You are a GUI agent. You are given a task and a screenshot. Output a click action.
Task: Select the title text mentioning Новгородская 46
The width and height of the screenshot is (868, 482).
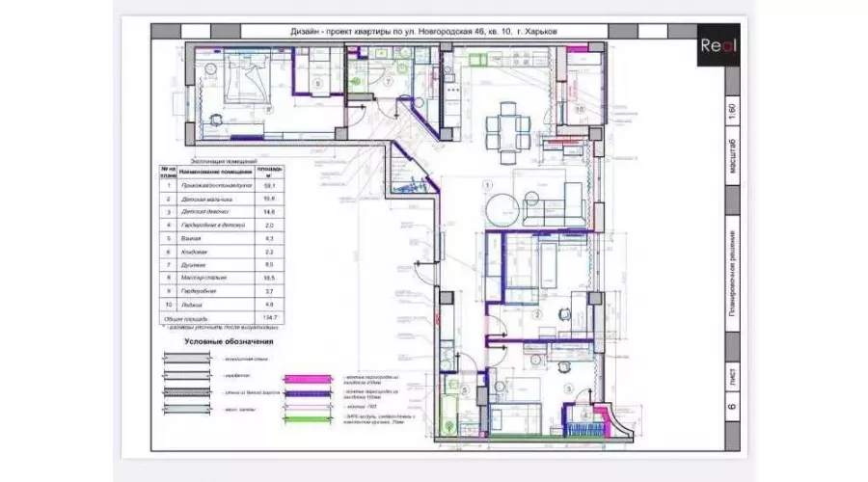(423, 32)
